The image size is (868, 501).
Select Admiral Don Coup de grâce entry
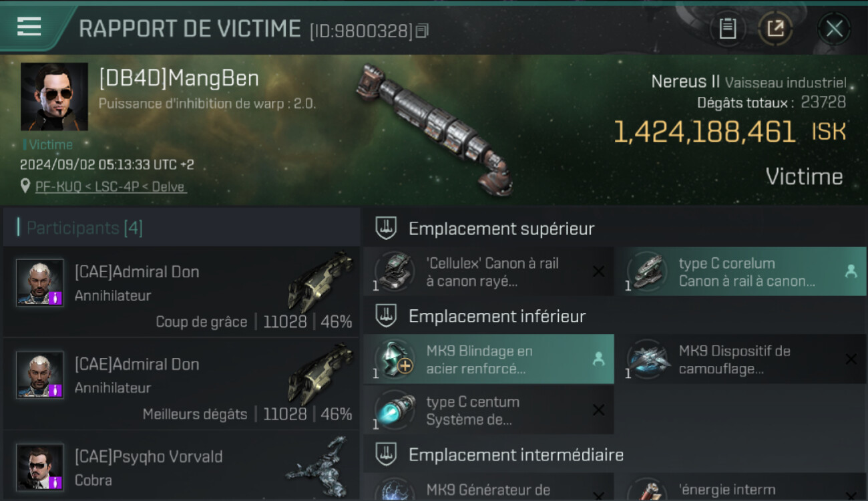pos(182,292)
